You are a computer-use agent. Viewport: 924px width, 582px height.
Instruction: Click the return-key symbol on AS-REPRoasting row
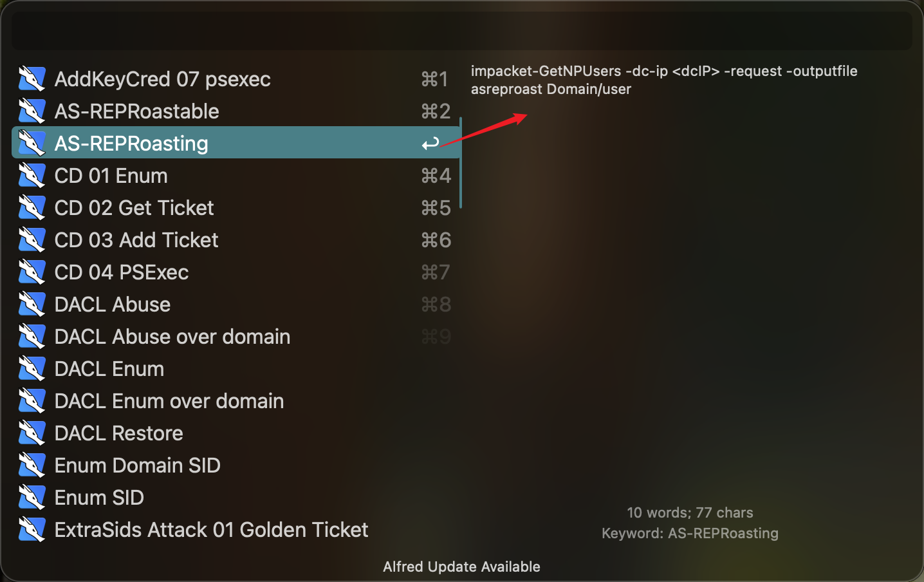[430, 144]
